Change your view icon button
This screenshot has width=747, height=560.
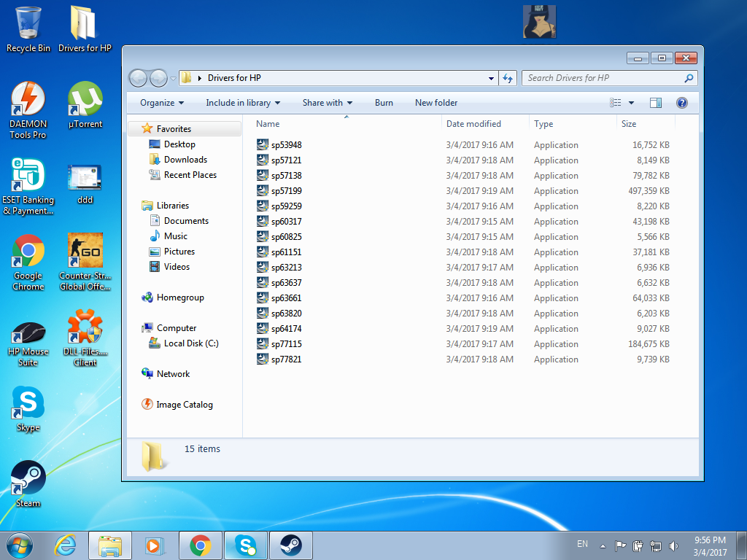point(616,103)
